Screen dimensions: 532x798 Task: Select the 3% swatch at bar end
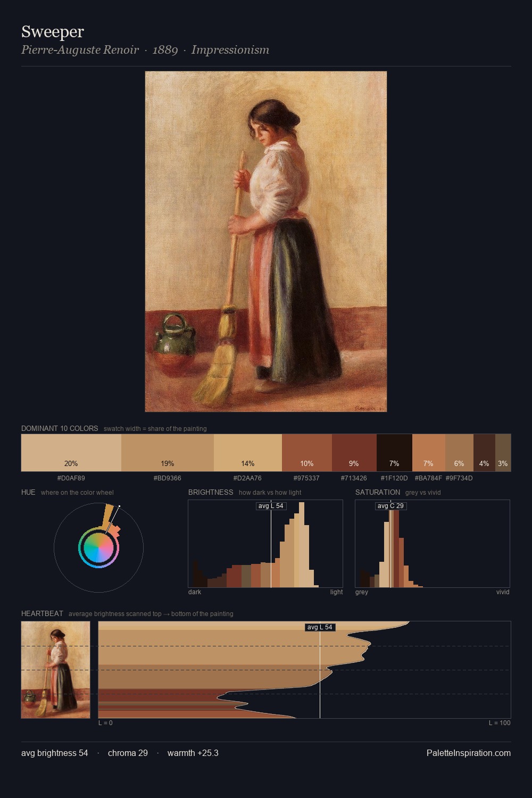(x=503, y=453)
